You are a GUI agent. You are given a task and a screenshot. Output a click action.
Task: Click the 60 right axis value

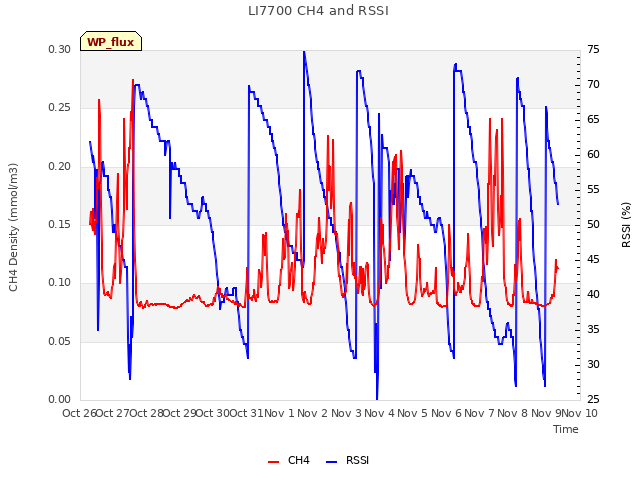pos(593,154)
